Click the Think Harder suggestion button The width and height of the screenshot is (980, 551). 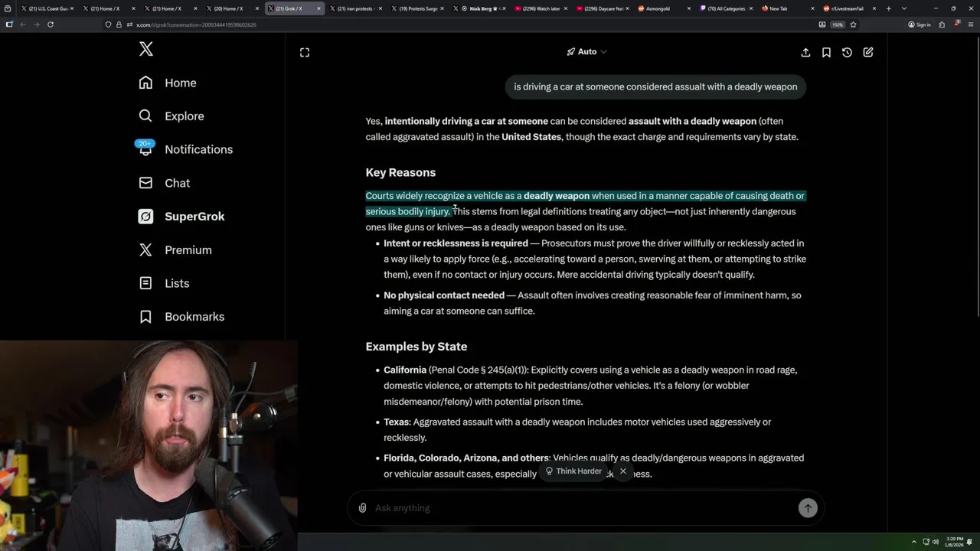coord(573,471)
